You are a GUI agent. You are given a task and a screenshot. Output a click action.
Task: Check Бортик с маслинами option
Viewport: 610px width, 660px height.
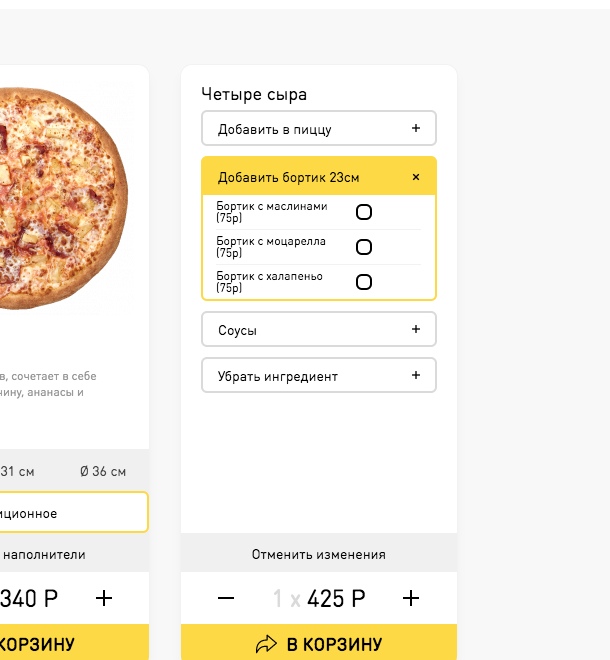click(364, 212)
